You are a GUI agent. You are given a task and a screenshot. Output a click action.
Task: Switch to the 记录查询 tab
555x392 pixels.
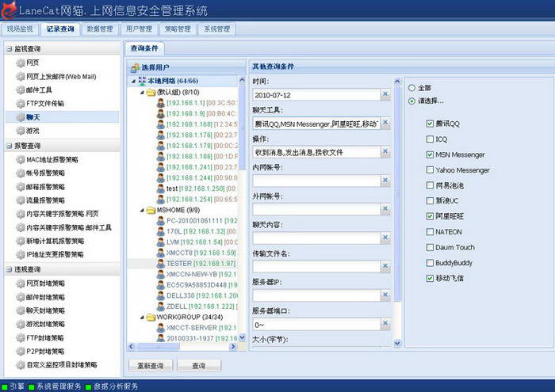coord(60,29)
